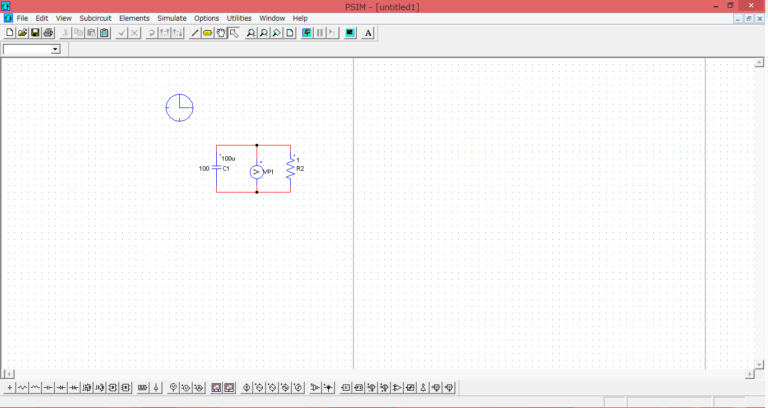Pick the Resistor element in the element toolbar
This screenshot has height=408, width=768.
[22, 387]
